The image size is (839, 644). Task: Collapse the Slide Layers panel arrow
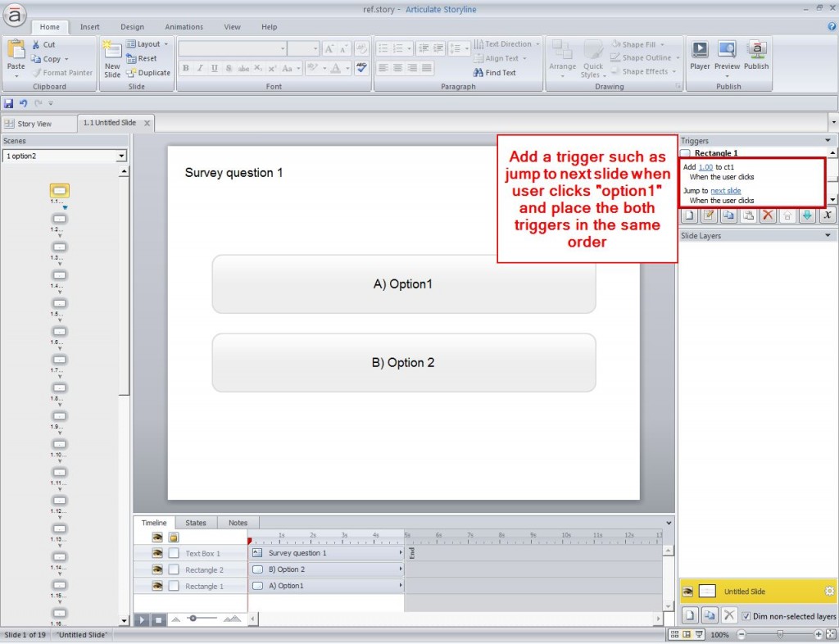828,235
